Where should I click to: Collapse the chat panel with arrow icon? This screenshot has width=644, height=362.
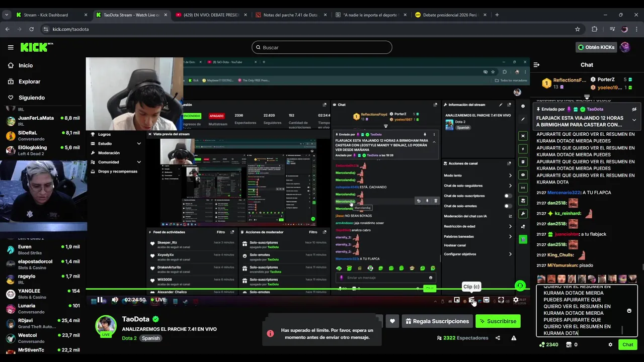536,65
